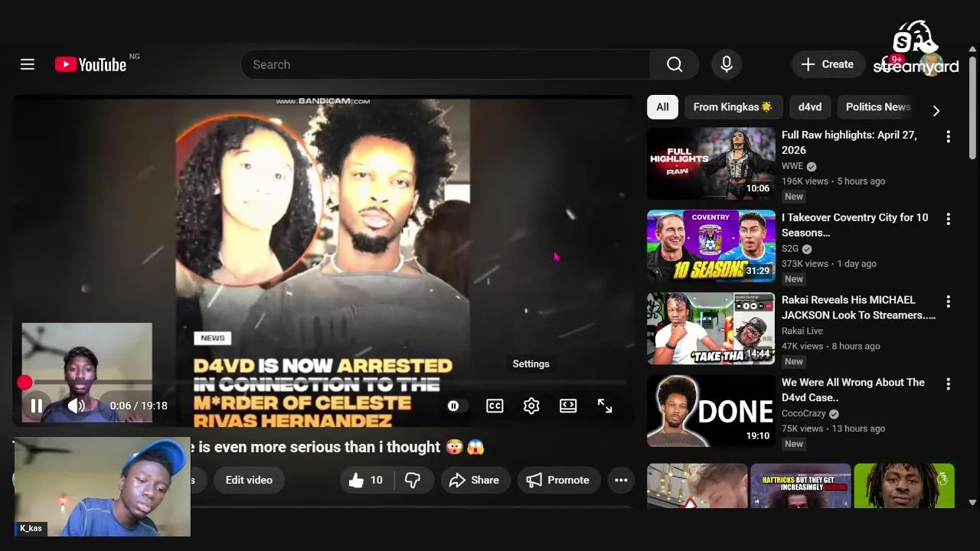
Task: Open options menu for Coventry City video
Action: 948,219
